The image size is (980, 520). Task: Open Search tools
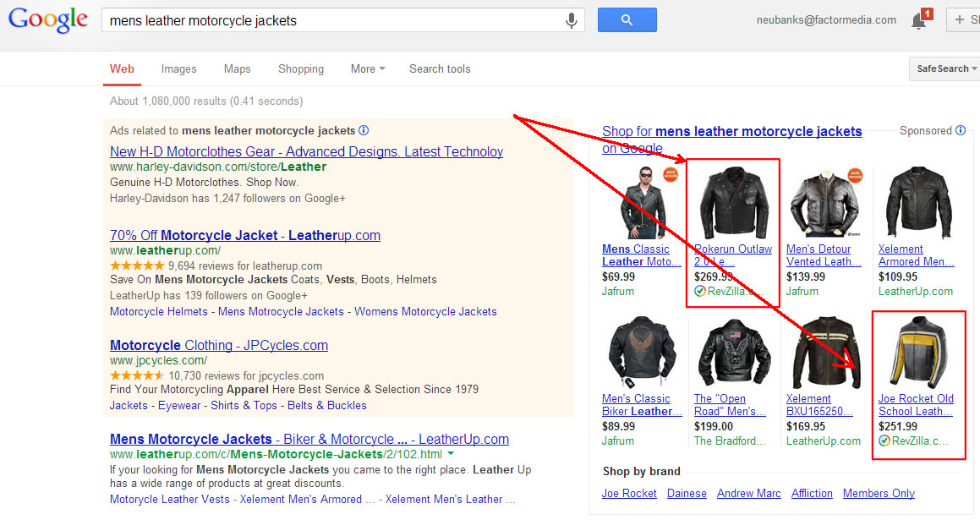(440, 68)
